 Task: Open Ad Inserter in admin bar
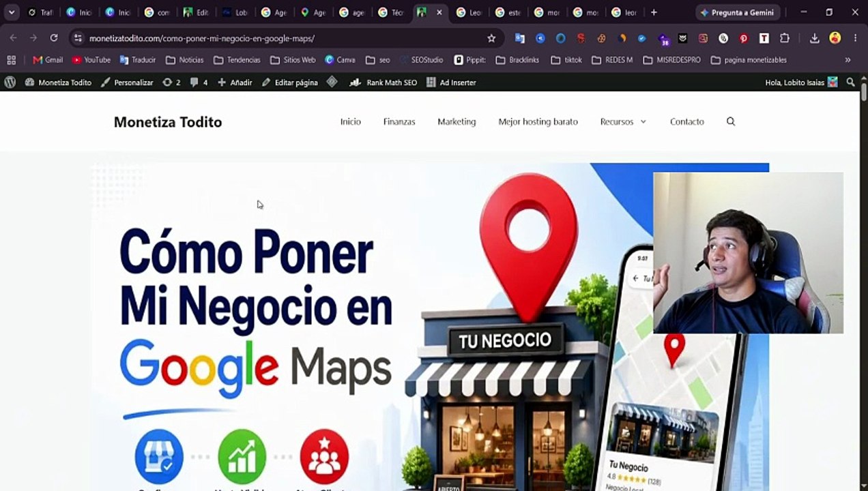click(x=451, y=82)
